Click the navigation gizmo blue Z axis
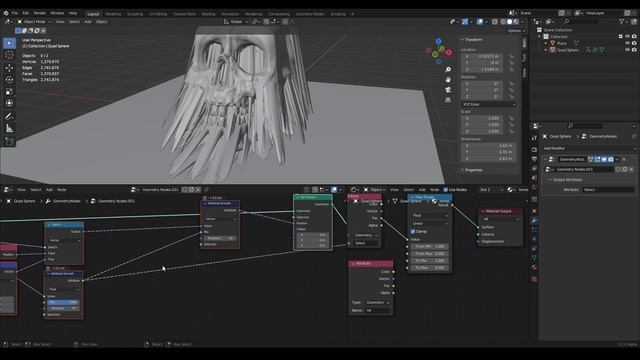640x360 pixels. [438, 41]
